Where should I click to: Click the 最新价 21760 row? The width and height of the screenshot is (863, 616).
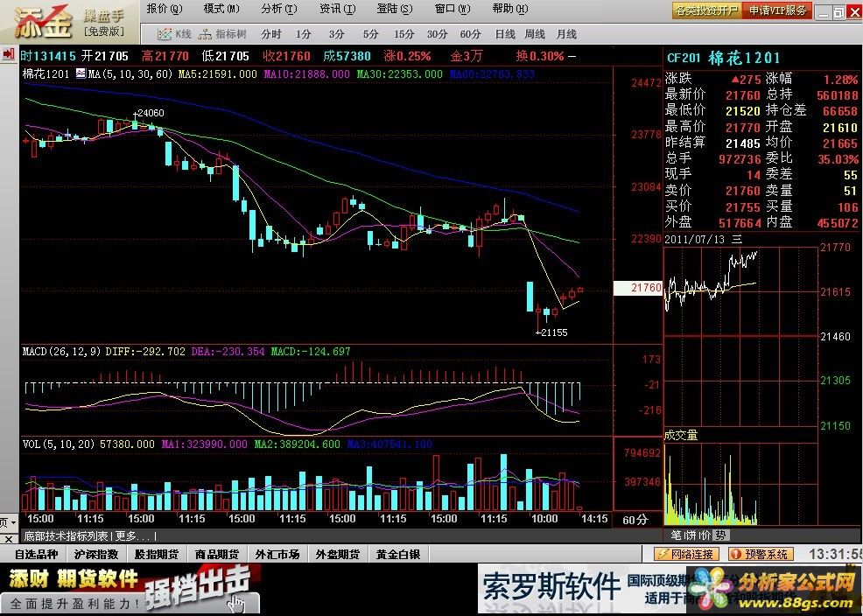[x=712, y=95]
